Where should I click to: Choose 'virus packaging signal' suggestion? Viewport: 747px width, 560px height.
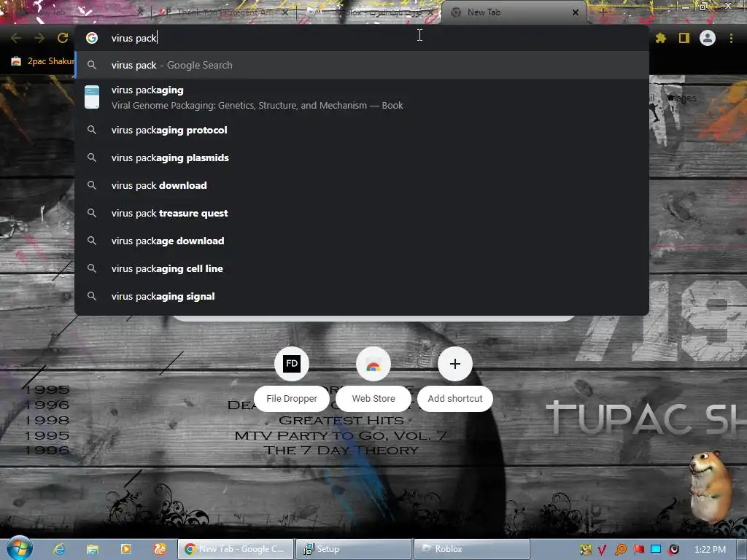coord(362,296)
